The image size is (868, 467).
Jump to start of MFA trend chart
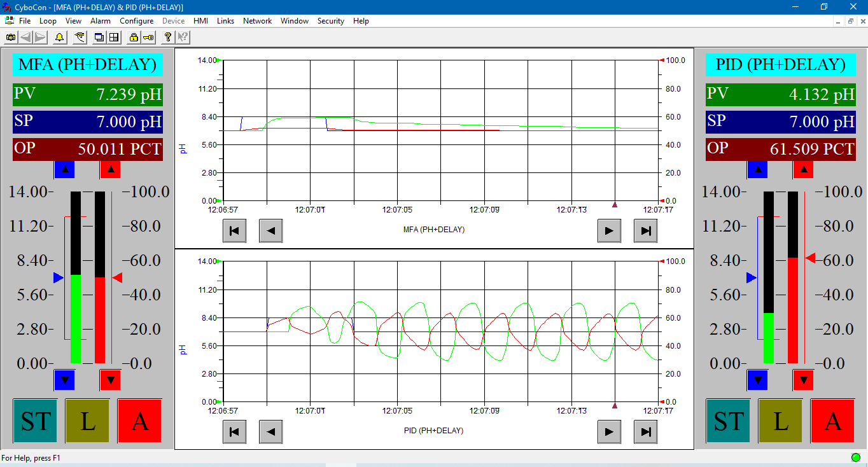[234, 230]
